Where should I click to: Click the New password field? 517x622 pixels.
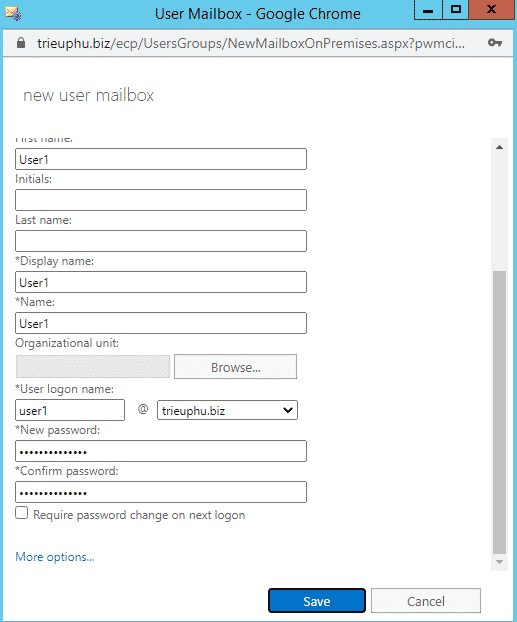161,451
